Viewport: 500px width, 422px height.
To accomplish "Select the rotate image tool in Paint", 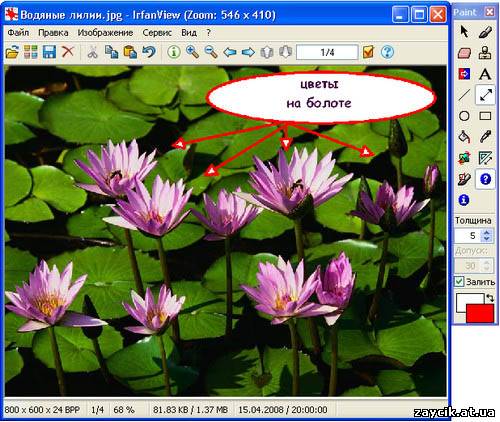I will (464, 158).
